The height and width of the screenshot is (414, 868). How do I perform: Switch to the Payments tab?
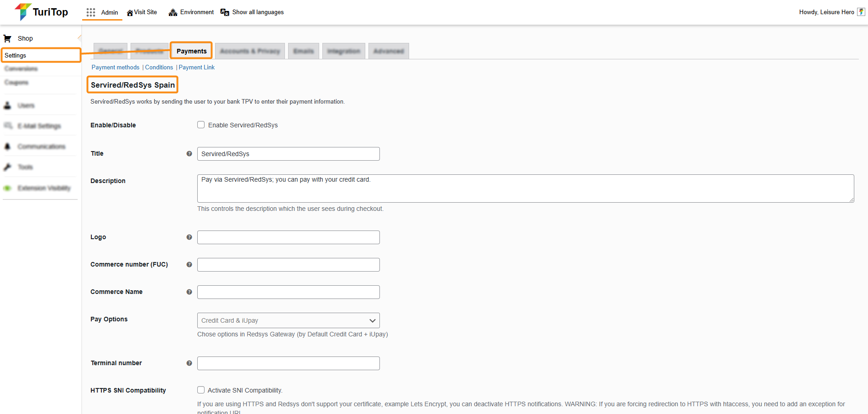(x=191, y=51)
